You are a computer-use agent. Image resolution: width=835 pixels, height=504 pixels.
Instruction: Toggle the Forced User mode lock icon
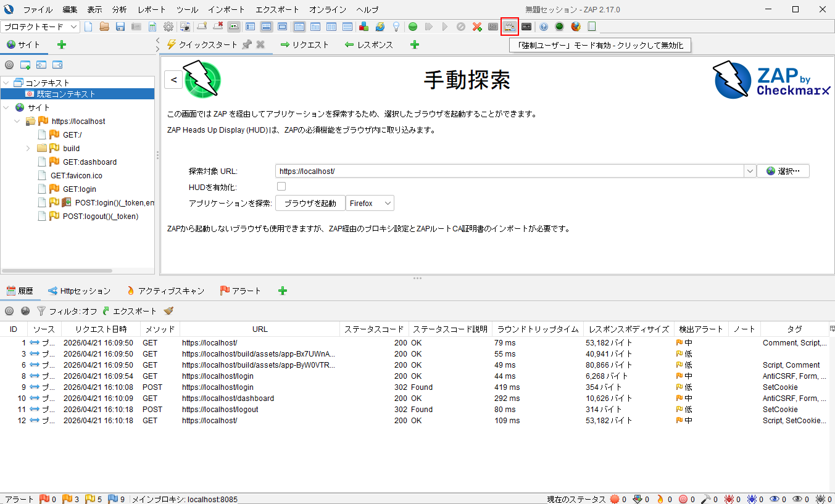tap(510, 27)
